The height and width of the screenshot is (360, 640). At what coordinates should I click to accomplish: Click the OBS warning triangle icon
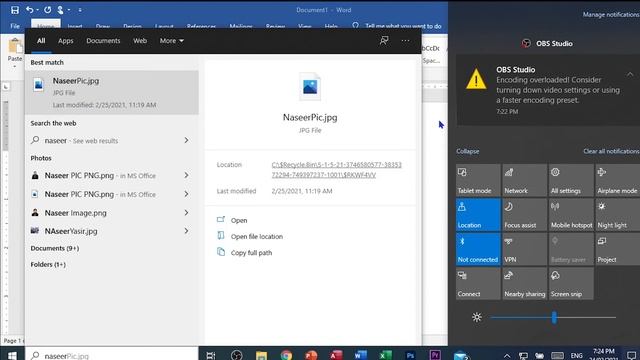pyautogui.click(x=476, y=79)
